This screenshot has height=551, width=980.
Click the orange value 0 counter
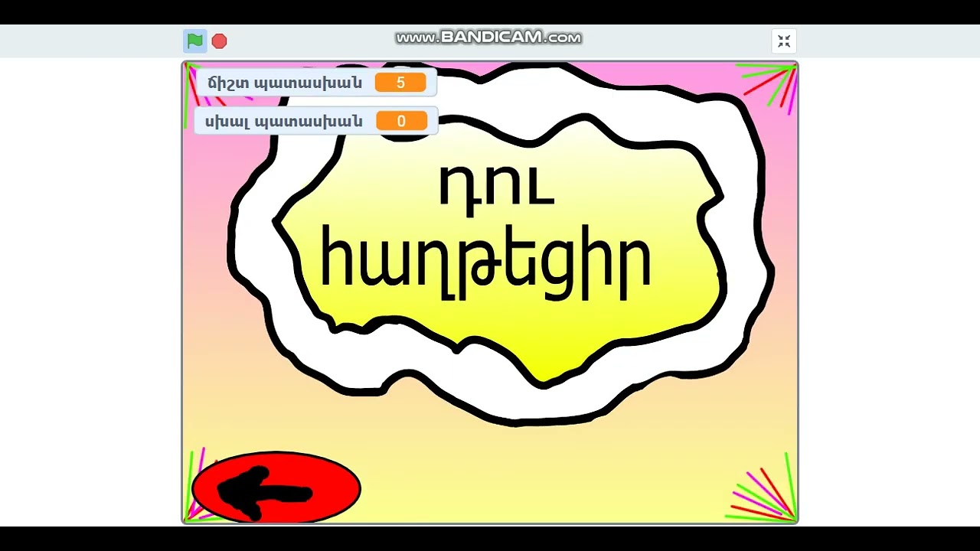(401, 121)
